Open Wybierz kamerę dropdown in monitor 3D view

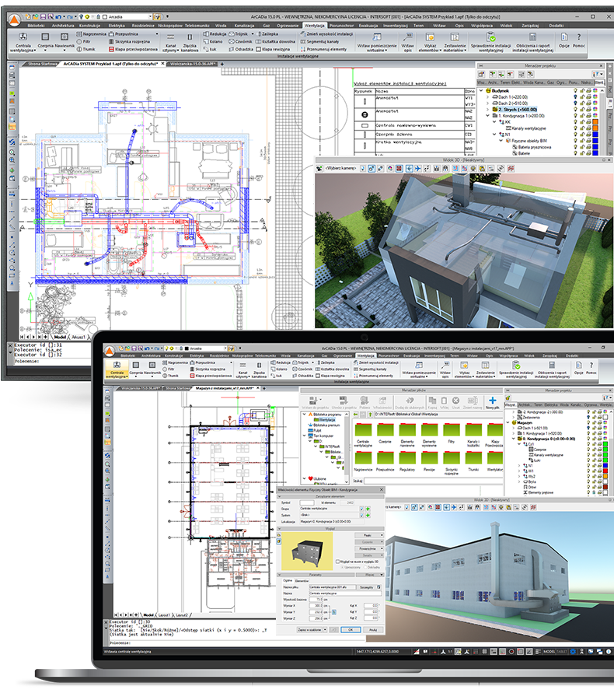click(x=340, y=168)
